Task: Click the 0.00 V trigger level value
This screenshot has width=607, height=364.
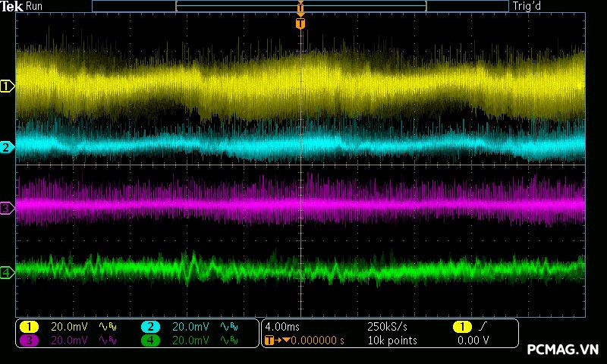Action: point(473,340)
